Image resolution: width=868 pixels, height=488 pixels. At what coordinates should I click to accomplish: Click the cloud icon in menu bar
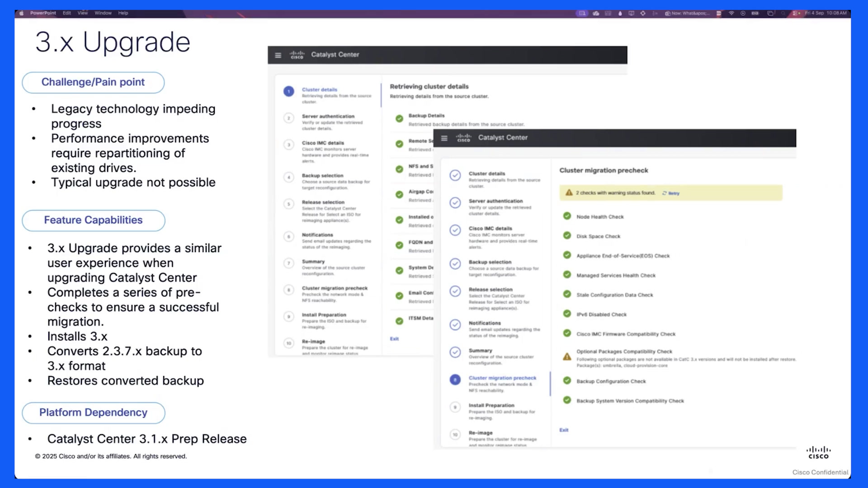(x=596, y=13)
